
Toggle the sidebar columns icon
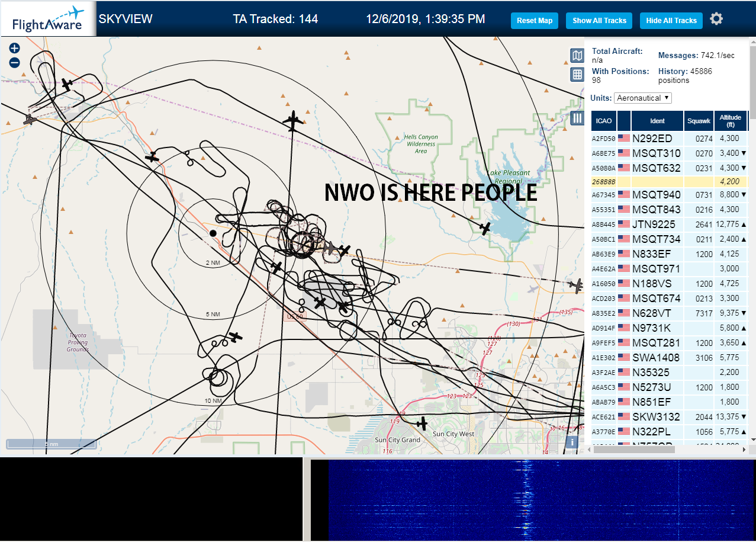(x=577, y=118)
